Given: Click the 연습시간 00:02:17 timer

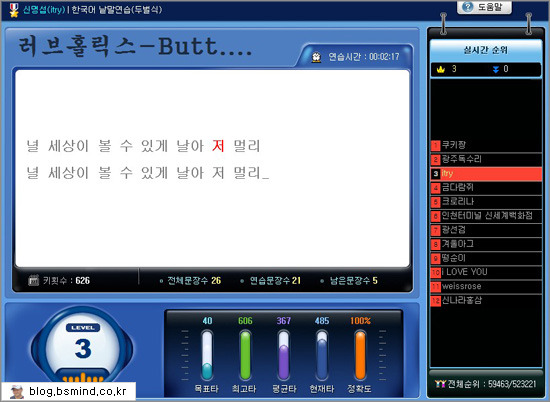Looking at the screenshot, I should tap(364, 57).
